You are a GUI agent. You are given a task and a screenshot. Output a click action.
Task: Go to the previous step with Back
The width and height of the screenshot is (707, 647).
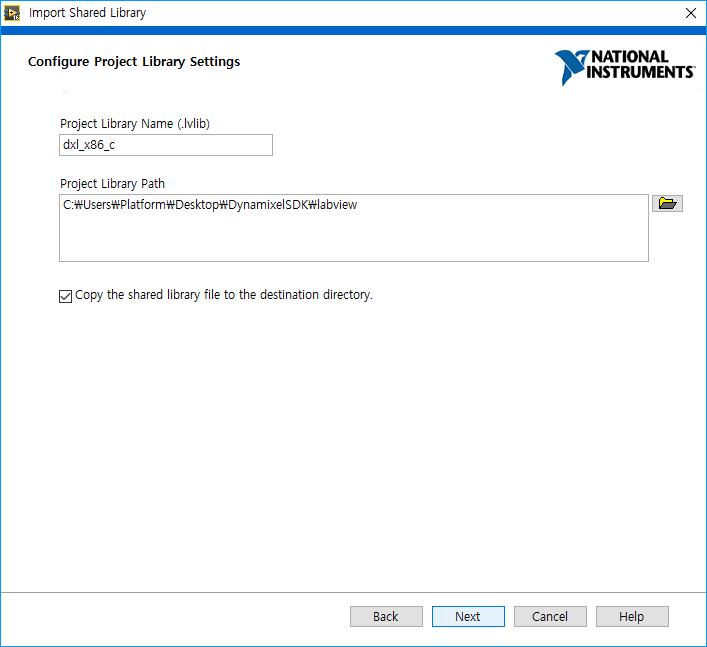tap(386, 616)
